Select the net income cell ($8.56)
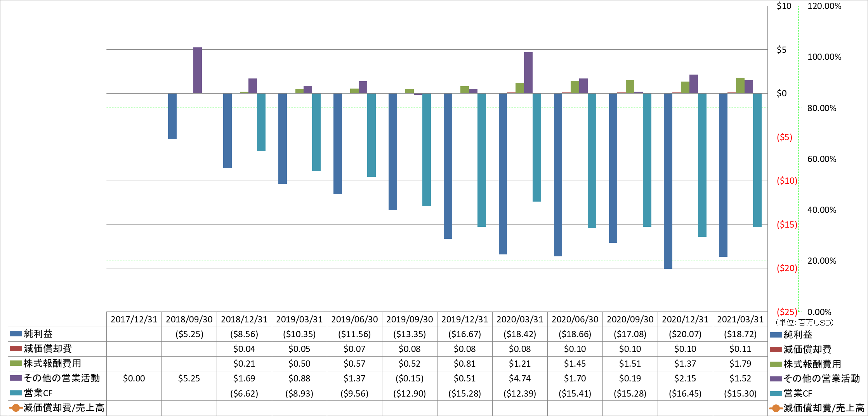This screenshot has width=868, height=416. (244, 334)
